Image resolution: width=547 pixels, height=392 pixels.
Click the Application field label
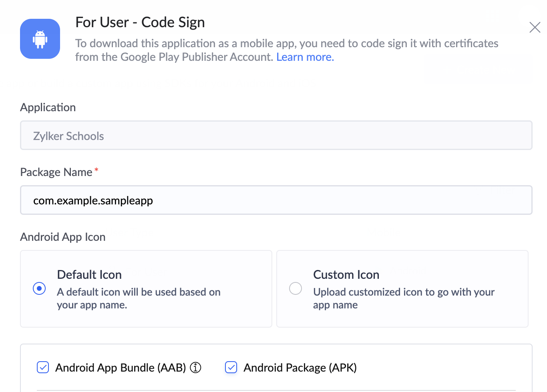(x=48, y=107)
